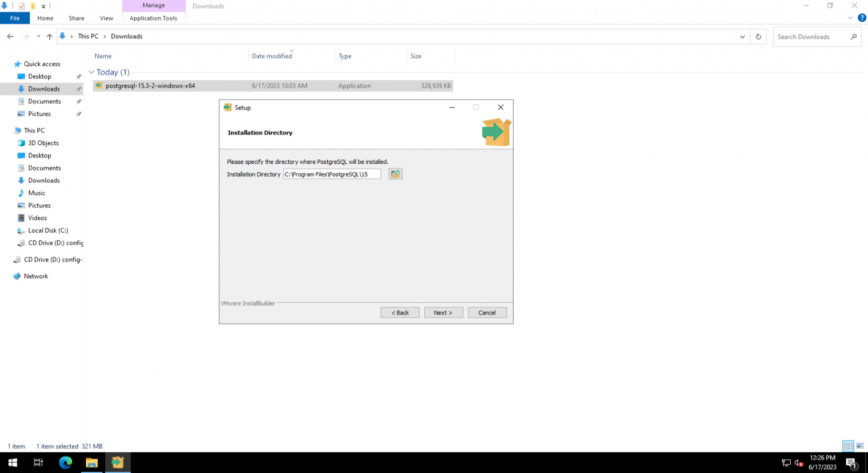Open File Explorer from the taskbar
The height and width of the screenshot is (473, 868).
pyautogui.click(x=92, y=462)
